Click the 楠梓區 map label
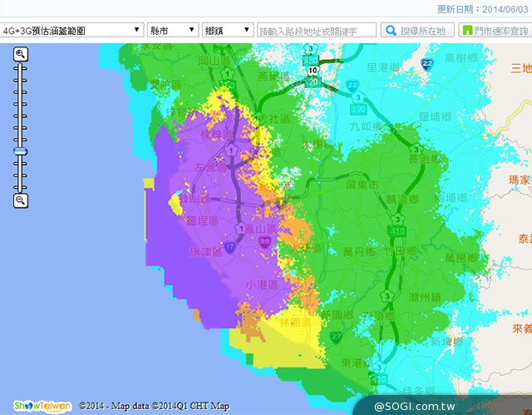The height and width of the screenshot is (415, 532). click(x=216, y=135)
